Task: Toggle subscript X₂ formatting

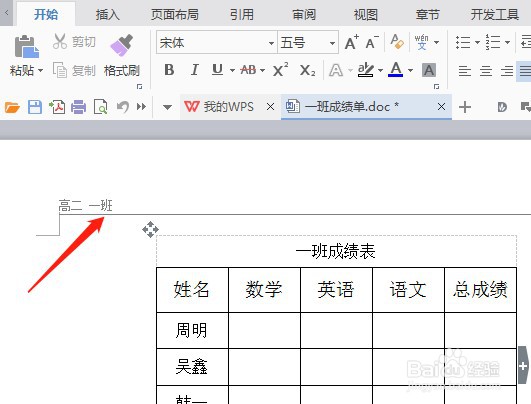Action: pos(307,70)
